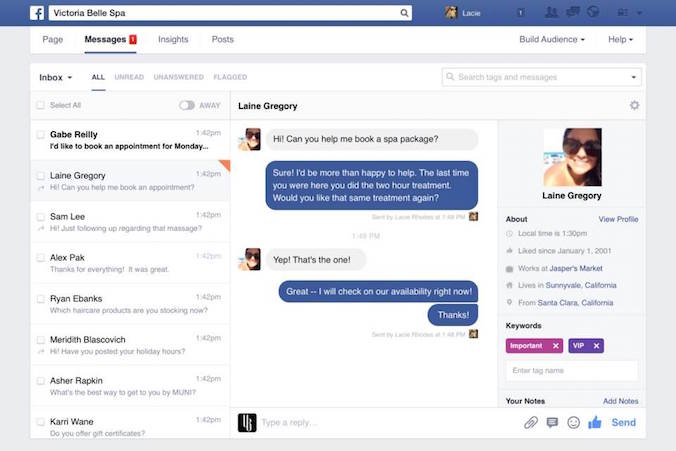Remove the Important keyword tag

(x=556, y=346)
